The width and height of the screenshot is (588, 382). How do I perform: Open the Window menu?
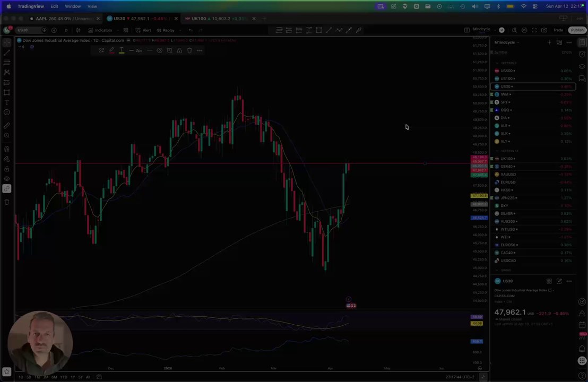(73, 6)
